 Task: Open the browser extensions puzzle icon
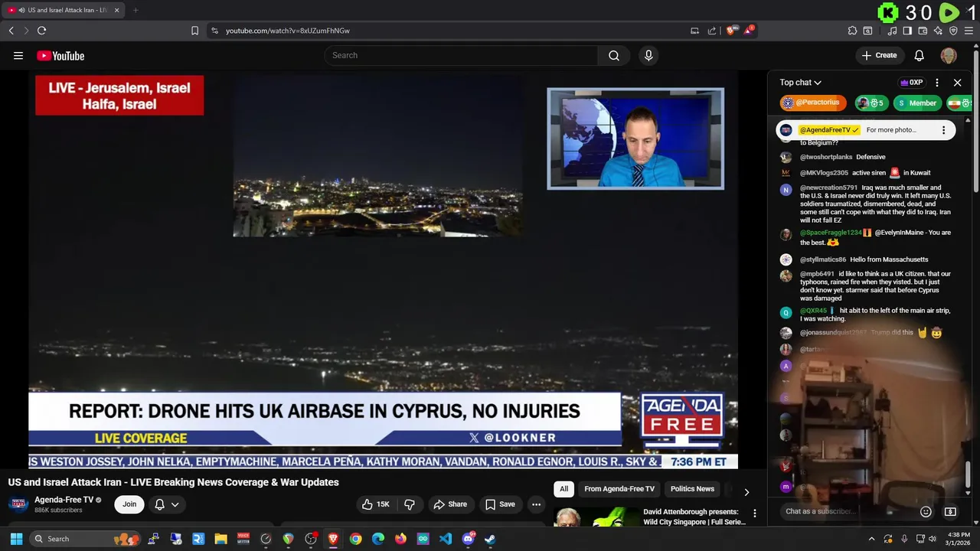click(852, 31)
